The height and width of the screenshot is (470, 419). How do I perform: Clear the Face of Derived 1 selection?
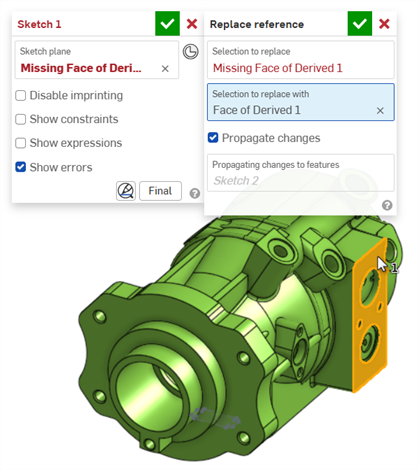point(380,111)
